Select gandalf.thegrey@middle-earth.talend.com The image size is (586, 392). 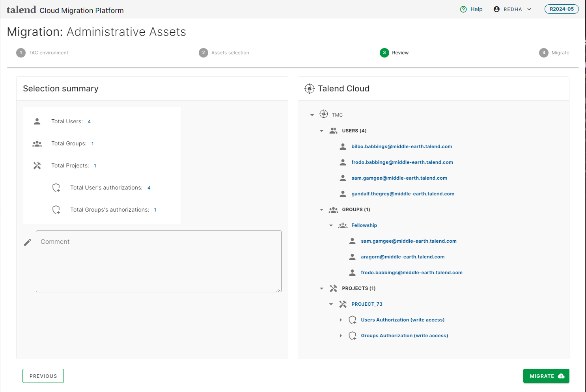coord(403,194)
